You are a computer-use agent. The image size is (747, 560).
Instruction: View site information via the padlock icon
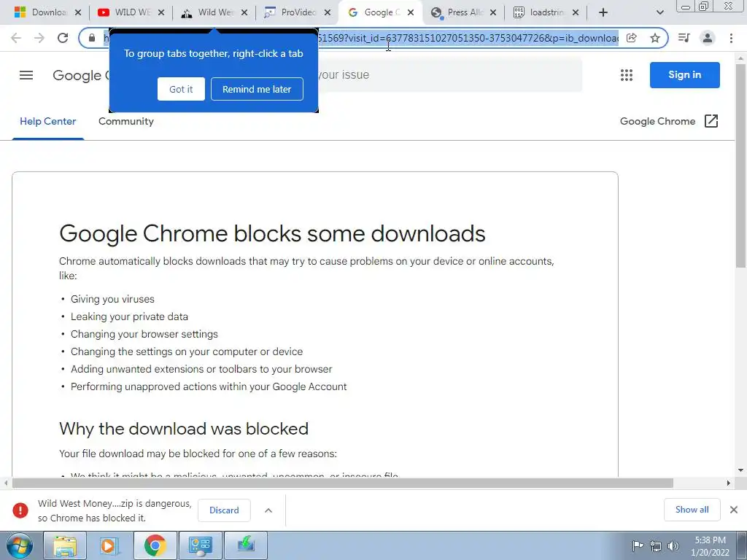click(92, 38)
